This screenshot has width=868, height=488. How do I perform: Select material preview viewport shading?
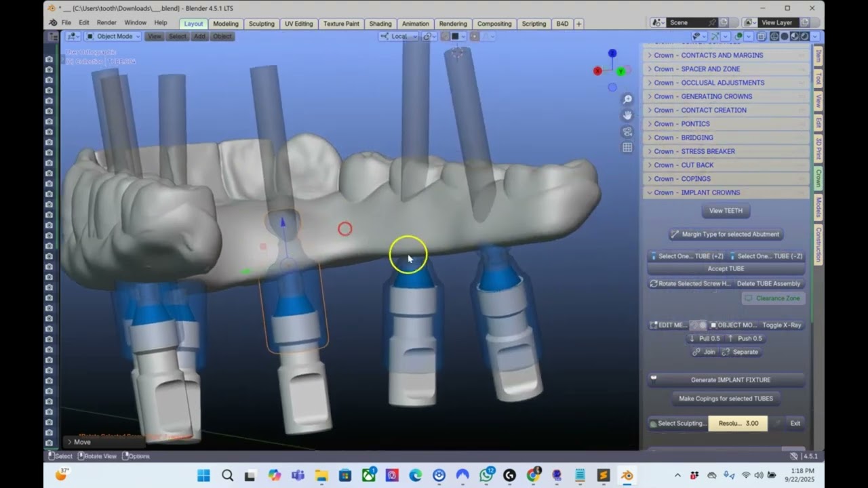pos(794,37)
